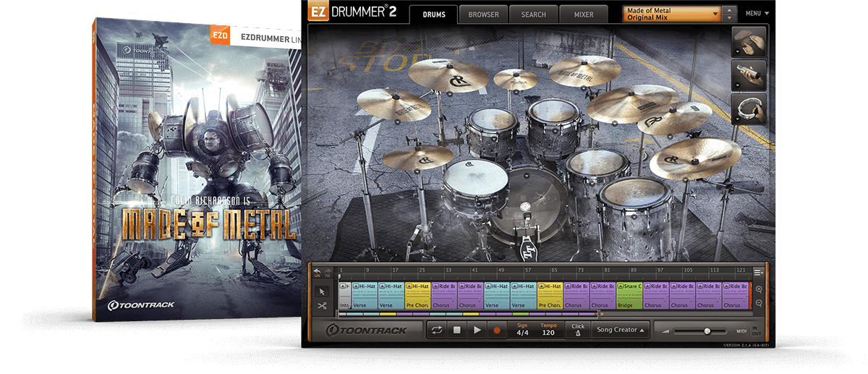
Task: Toggle the MIDI OUT indicator
Action: [756, 333]
